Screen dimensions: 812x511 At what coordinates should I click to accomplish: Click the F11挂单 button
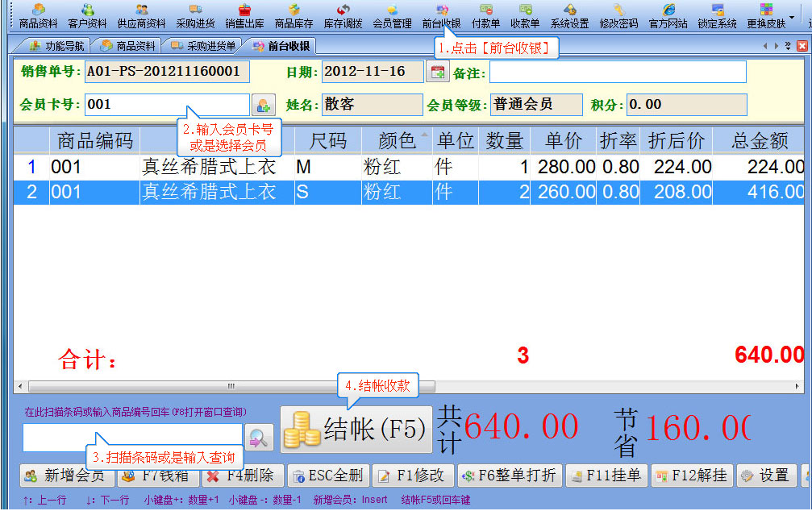605,476
